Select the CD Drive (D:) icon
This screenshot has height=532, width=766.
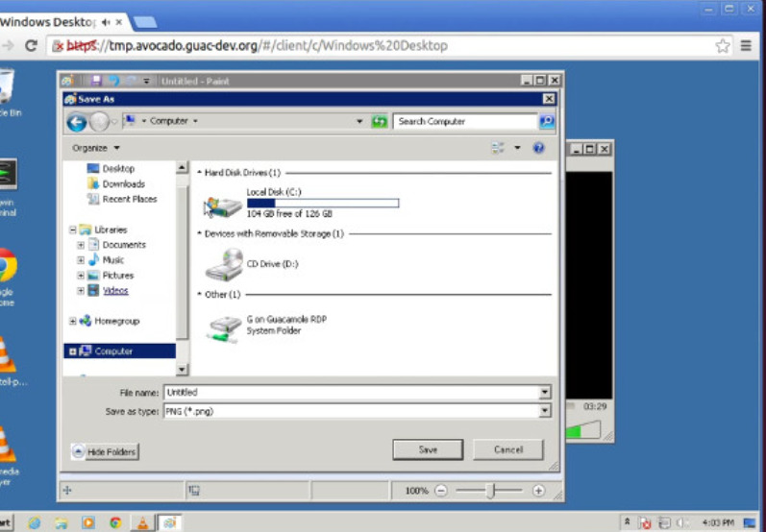(x=224, y=264)
